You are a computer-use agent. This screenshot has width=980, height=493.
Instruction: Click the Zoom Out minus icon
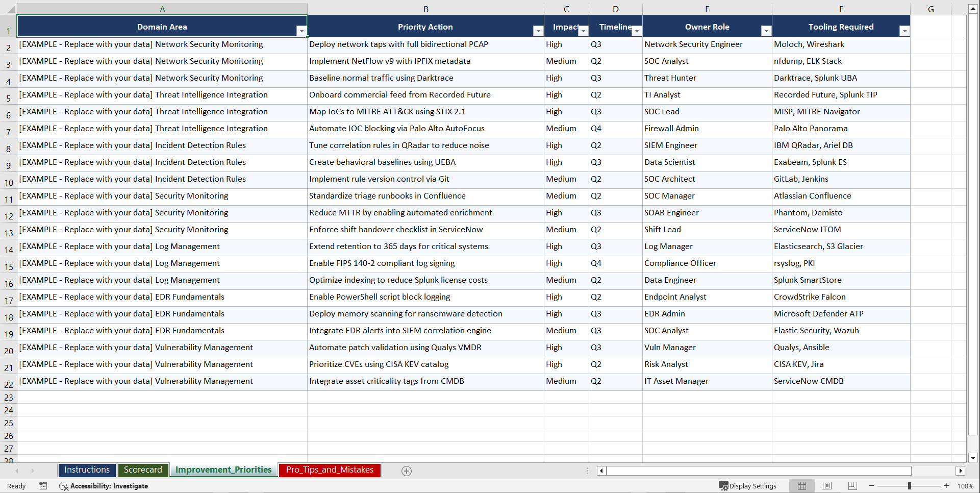click(x=872, y=486)
